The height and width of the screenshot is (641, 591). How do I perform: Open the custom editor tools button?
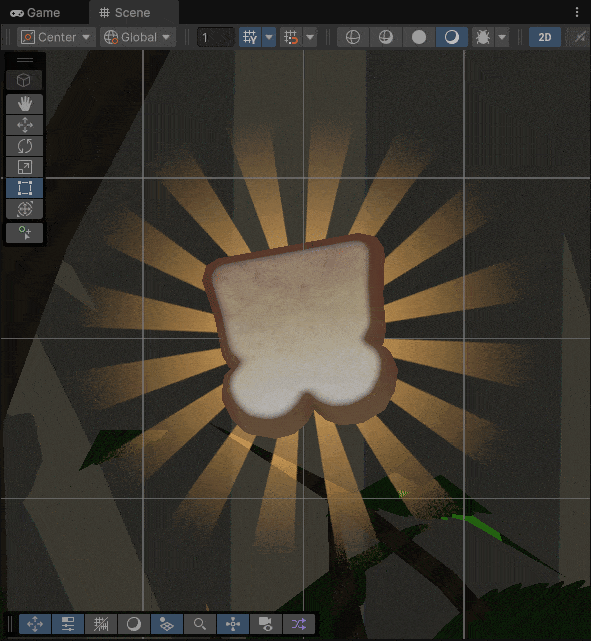pos(25,233)
